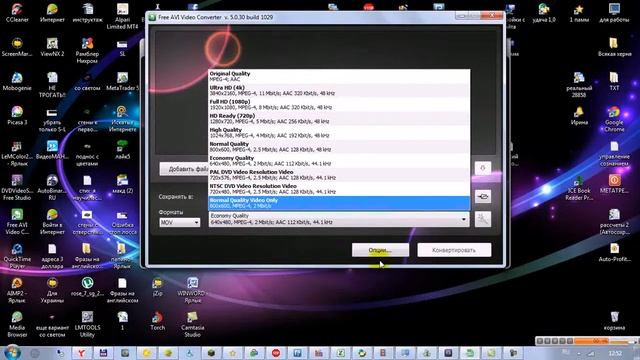Select the Корзина recycle bin icon

click(614, 321)
